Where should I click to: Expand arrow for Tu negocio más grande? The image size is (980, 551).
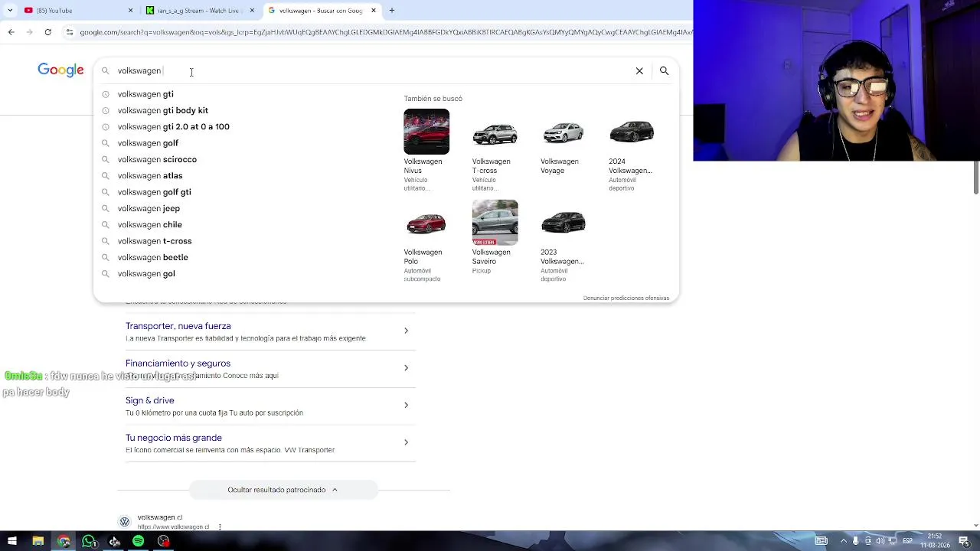click(x=406, y=442)
